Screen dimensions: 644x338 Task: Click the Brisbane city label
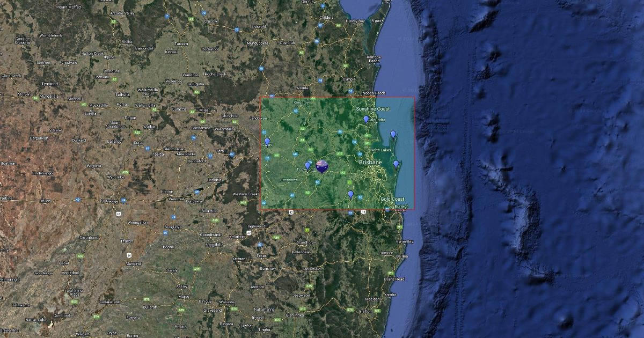click(370, 161)
